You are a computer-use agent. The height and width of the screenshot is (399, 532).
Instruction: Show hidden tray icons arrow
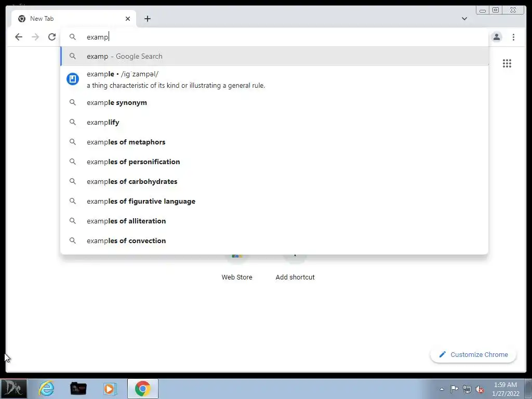442,389
